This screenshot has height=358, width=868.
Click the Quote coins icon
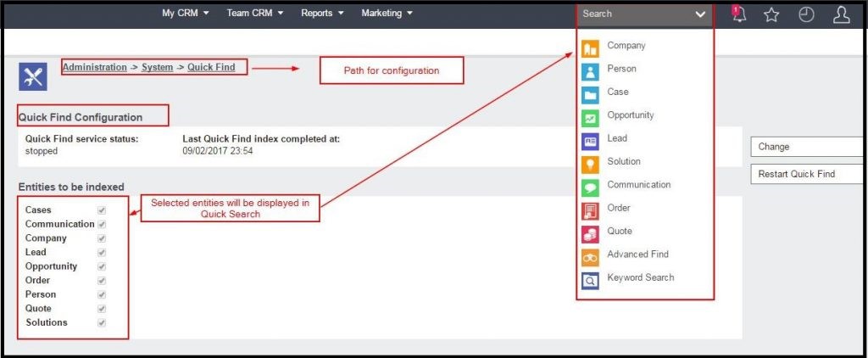point(591,235)
